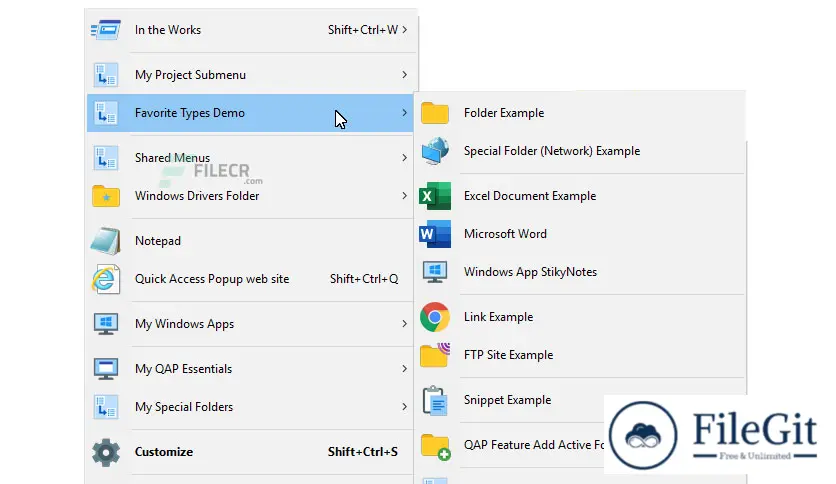Click the Notepad application icon

point(106,241)
